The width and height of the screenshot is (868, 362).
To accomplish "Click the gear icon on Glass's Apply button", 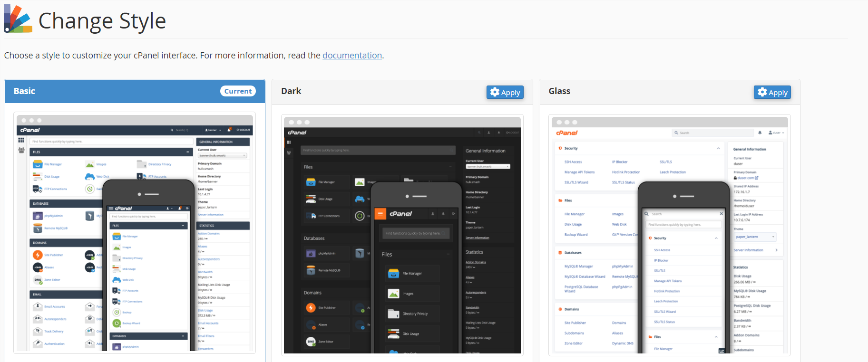I will [x=762, y=92].
